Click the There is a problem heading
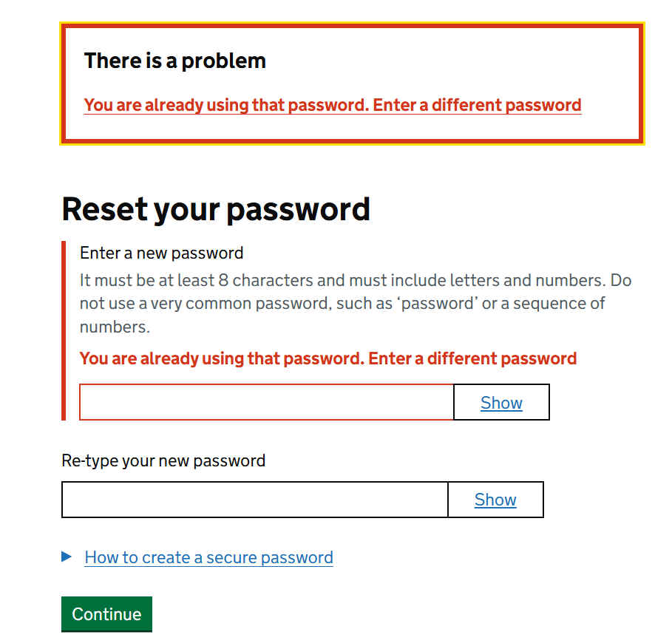Image resolution: width=672 pixels, height=643 pixels. [174, 61]
